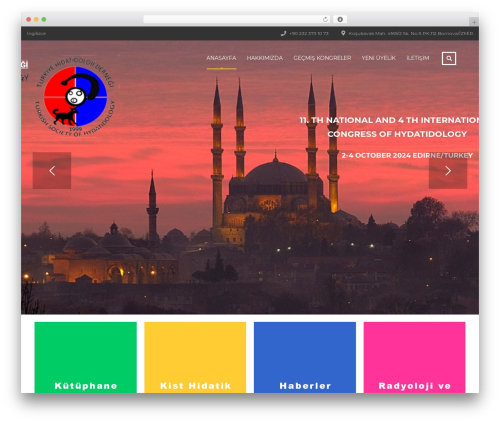Screen dimensions: 500x423
Task: Click the browser extension icon beside address bar
Action: coord(340,19)
